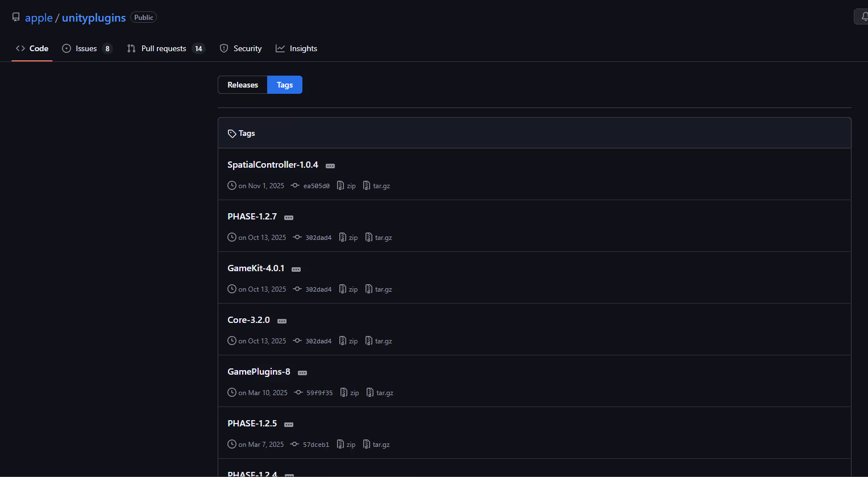Click the graph icon on the Insights tab

point(280,48)
